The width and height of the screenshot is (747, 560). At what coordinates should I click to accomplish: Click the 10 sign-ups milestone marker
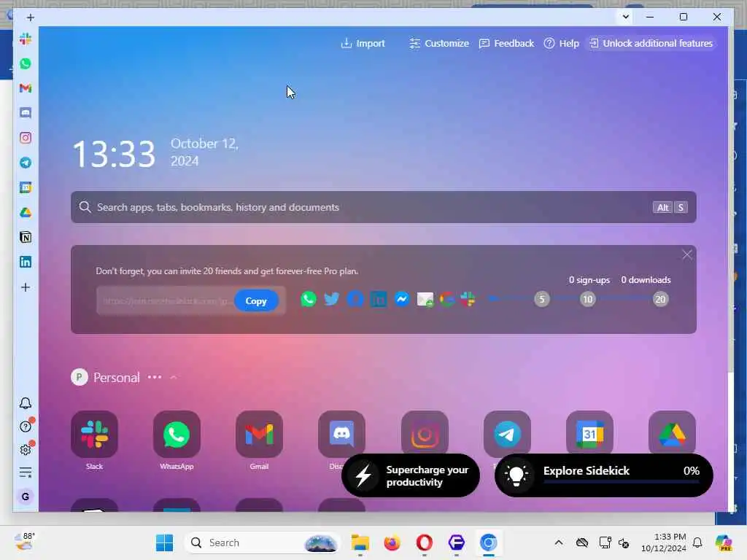tap(588, 299)
